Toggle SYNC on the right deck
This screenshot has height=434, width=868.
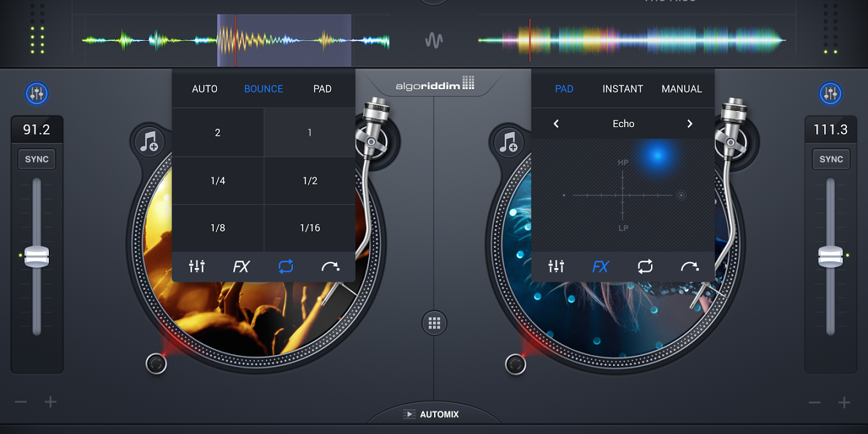coord(831,159)
